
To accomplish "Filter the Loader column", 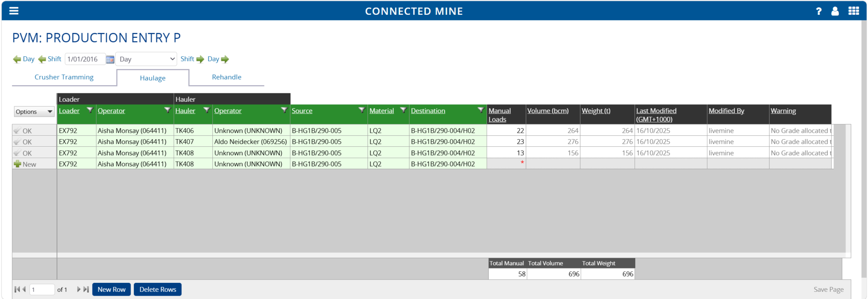I will click(x=90, y=110).
